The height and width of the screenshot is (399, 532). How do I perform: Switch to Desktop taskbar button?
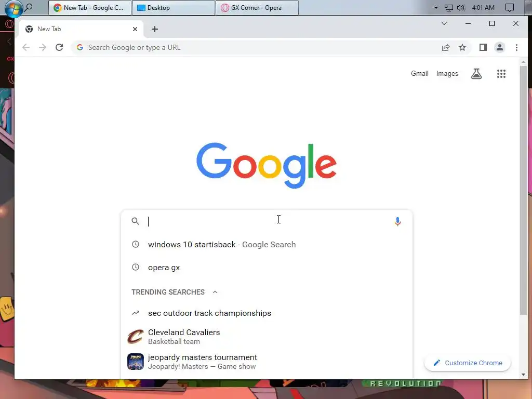click(x=174, y=8)
